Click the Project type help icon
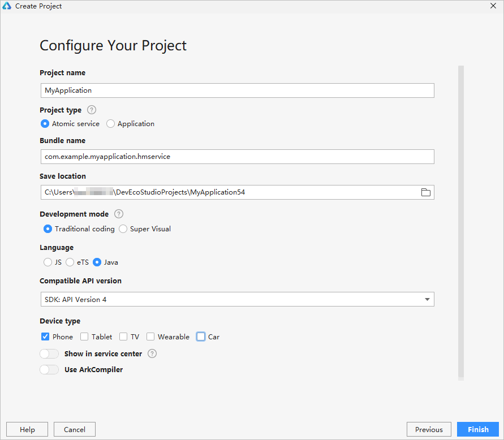The height and width of the screenshot is (440, 504). tap(92, 110)
